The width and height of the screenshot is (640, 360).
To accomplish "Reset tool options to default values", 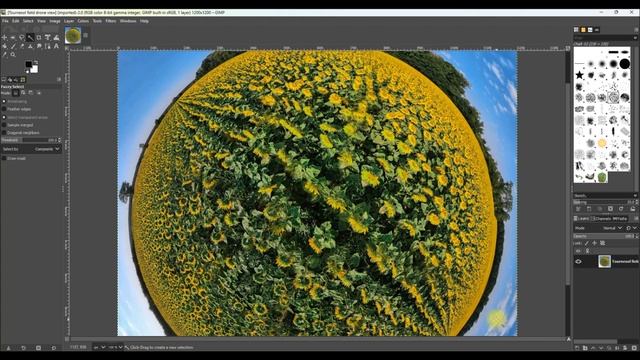I will (53, 348).
